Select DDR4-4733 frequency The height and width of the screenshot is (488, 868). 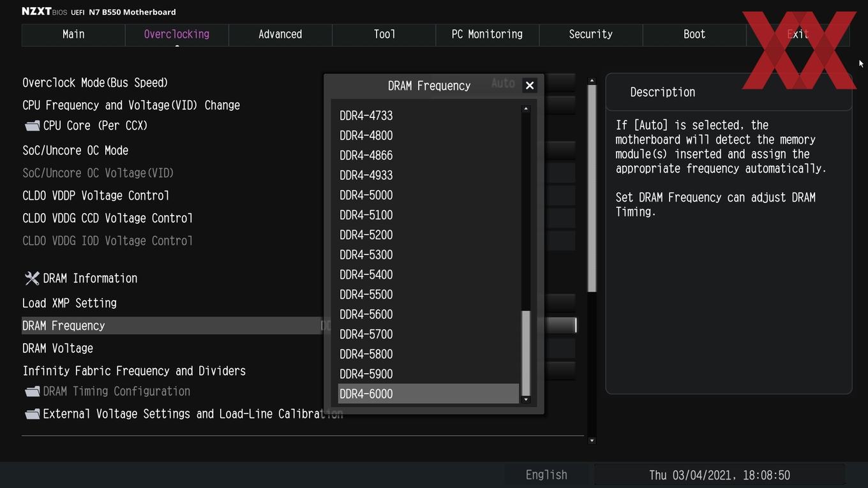click(x=428, y=115)
